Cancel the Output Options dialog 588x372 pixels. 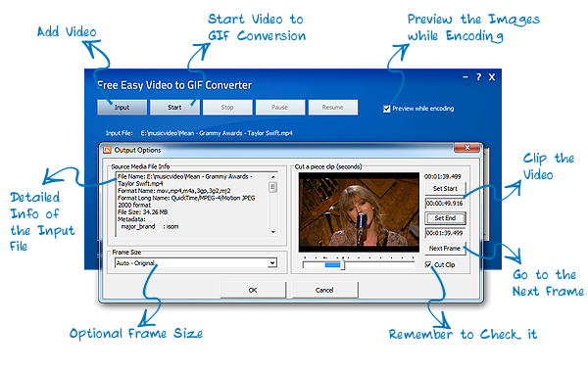(x=324, y=290)
